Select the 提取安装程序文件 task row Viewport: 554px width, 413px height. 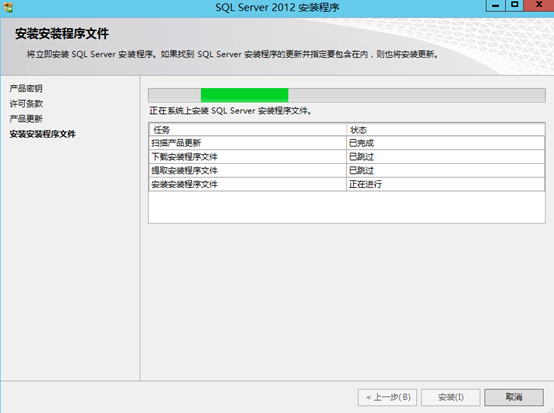[x=347, y=170]
